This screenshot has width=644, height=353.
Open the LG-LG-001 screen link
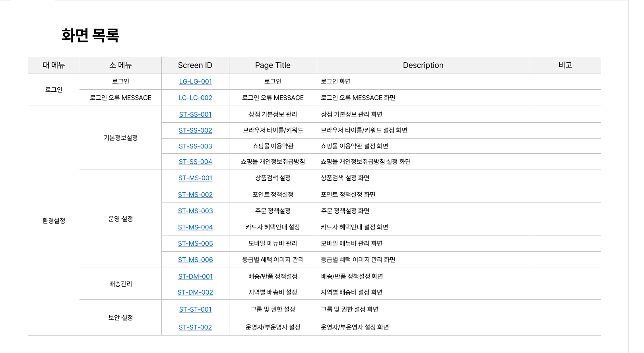[195, 81]
